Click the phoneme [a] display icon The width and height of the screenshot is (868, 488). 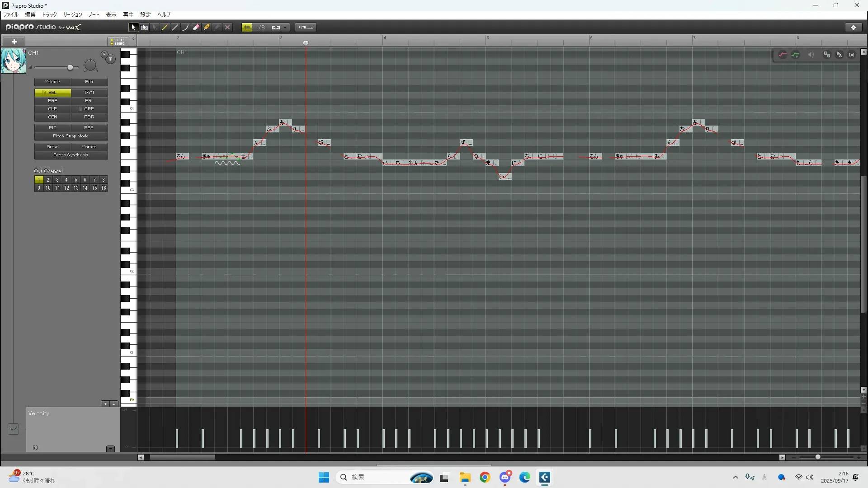click(852, 55)
